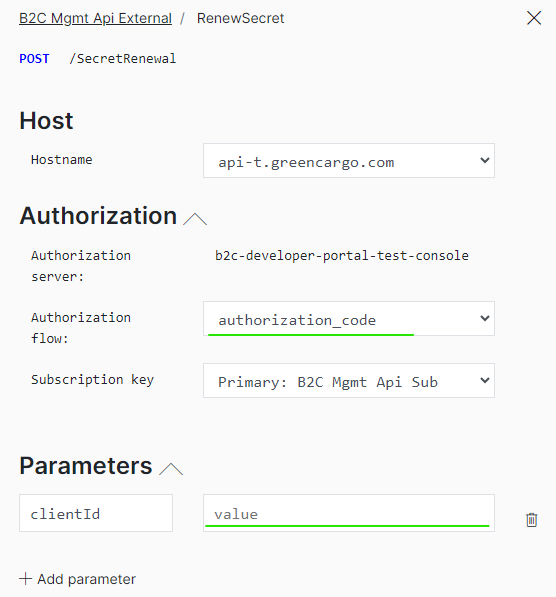
Task: Open the Authorization flow dropdown
Action: click(x=349, y=319)
